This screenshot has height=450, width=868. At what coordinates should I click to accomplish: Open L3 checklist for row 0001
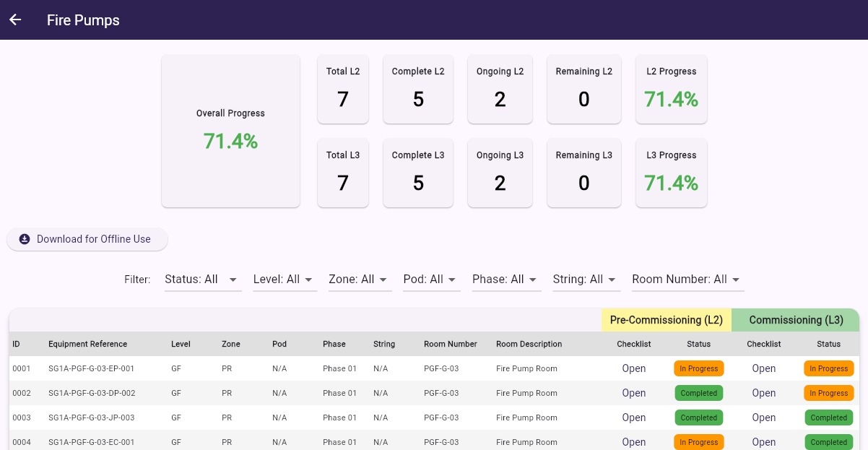764,368
